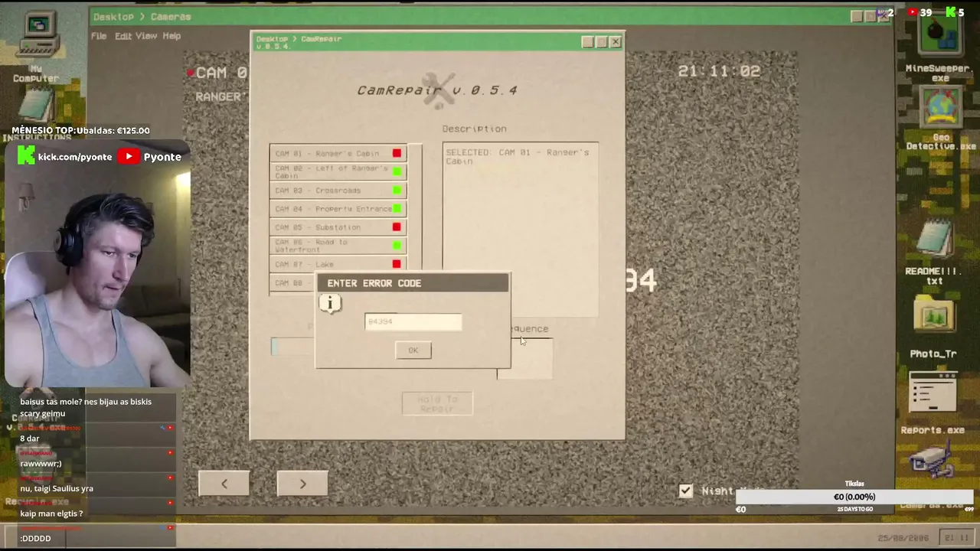This screenshot has width=980, height=551.
Task: Select CAM 03 - Crossroads row
Action: point(338,190)
